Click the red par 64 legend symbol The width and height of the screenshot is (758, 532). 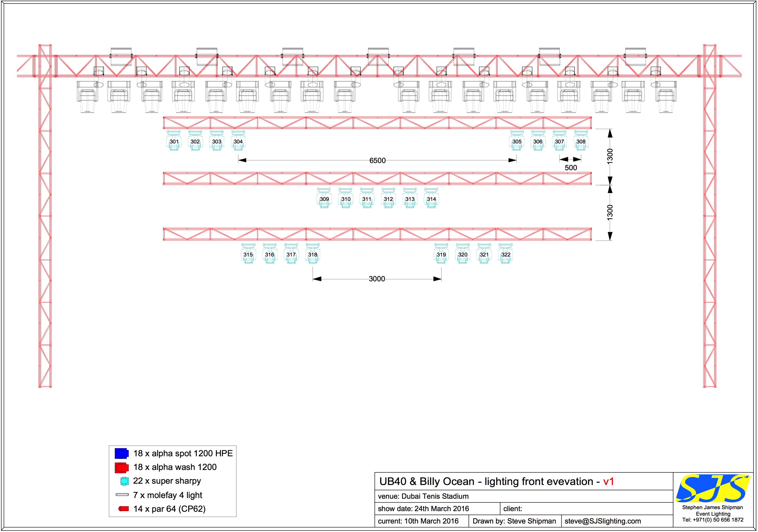[123, 509]
